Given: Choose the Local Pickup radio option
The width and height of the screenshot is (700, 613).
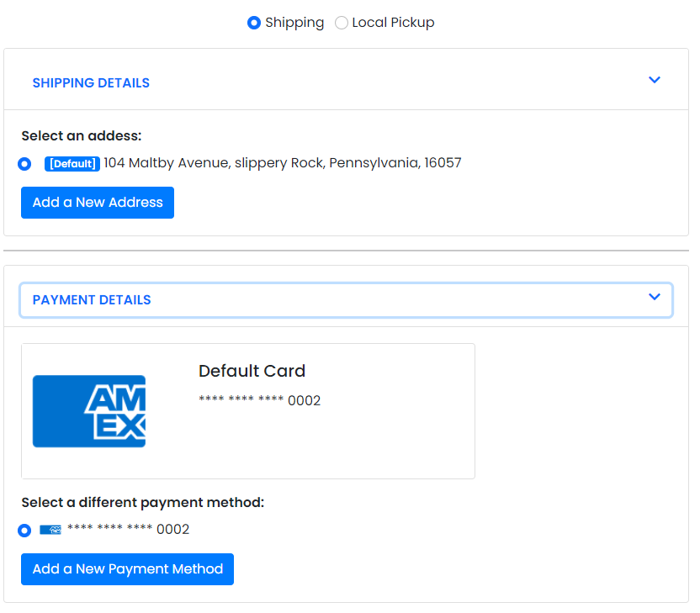Looking at the screenshot, I should [342, 23].
